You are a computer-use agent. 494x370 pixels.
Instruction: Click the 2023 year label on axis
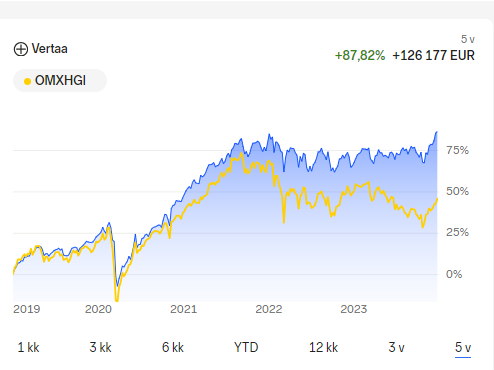(354, 309)
